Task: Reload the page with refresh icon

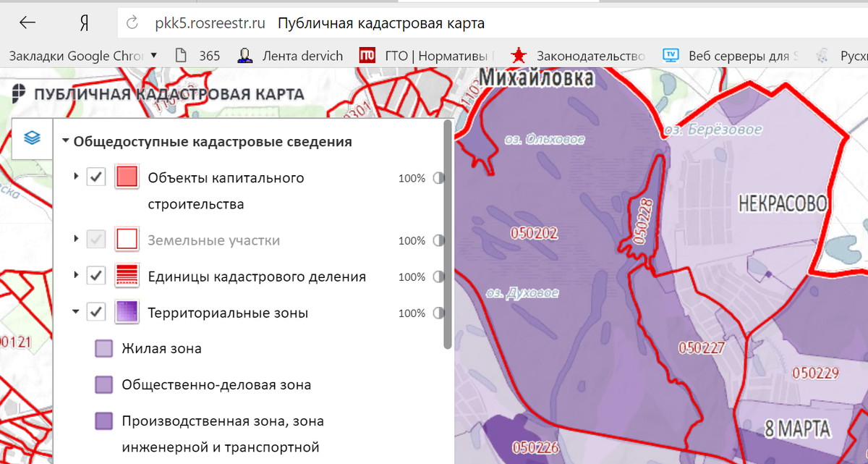Action: pos(132,23)
